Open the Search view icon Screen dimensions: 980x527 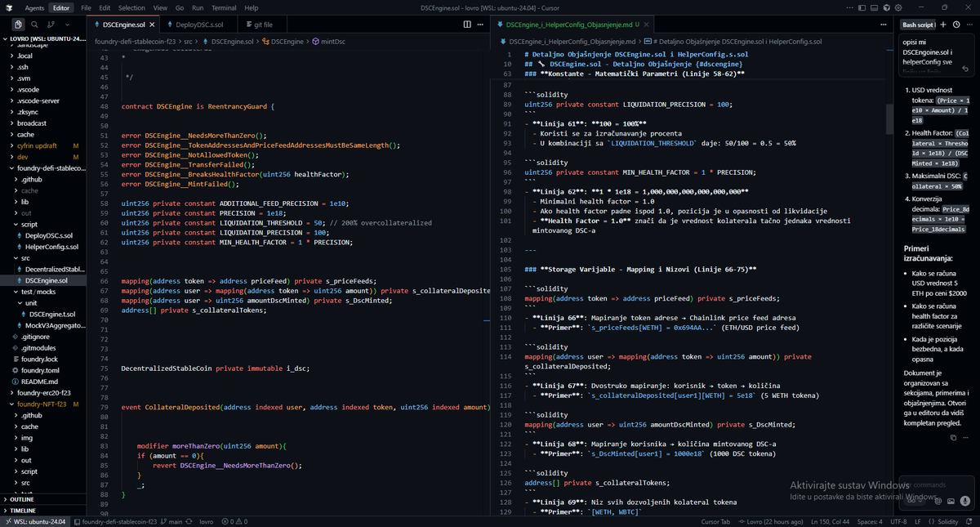(35, 25)
